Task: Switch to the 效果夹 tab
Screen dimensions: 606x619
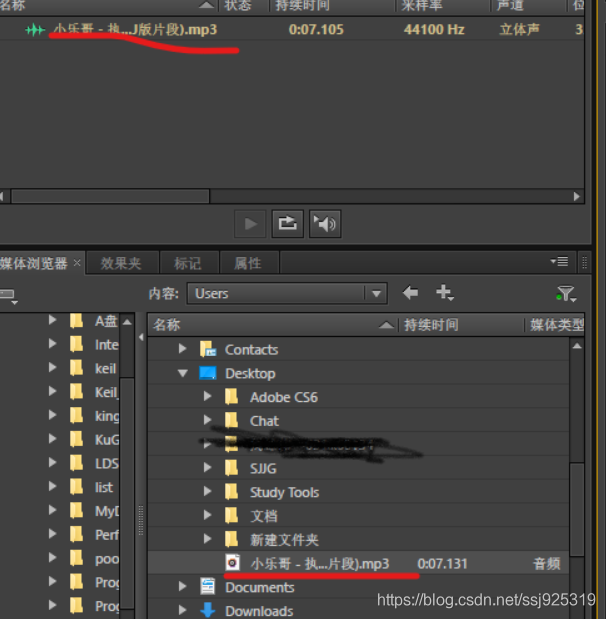Action: pyautogui.click(x=121, y=263)
